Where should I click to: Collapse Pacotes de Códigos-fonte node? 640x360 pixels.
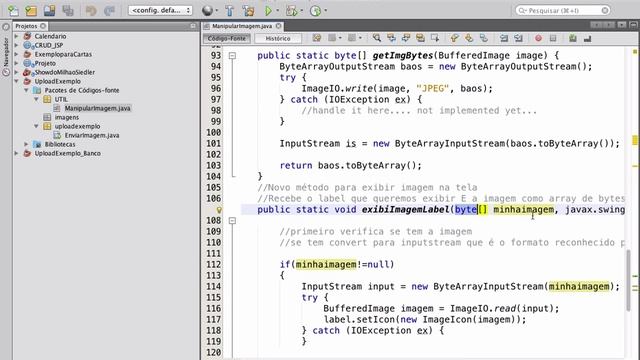pyautogui.click(x=27, y=90)
